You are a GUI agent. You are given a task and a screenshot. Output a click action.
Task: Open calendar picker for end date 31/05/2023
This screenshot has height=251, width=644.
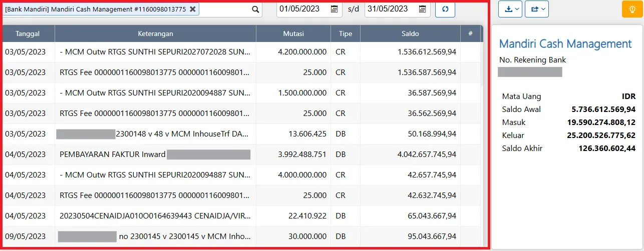tap(422, 9)
